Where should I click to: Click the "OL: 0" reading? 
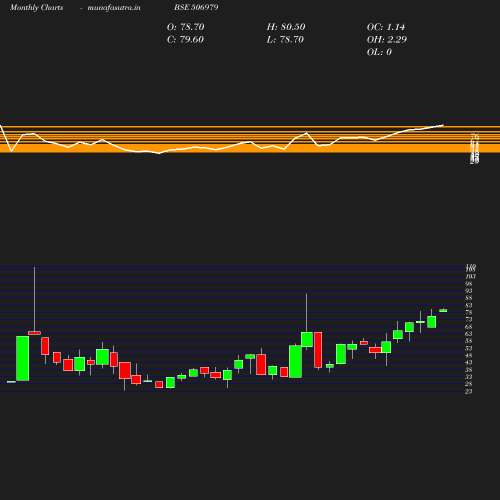coord(379,52)
